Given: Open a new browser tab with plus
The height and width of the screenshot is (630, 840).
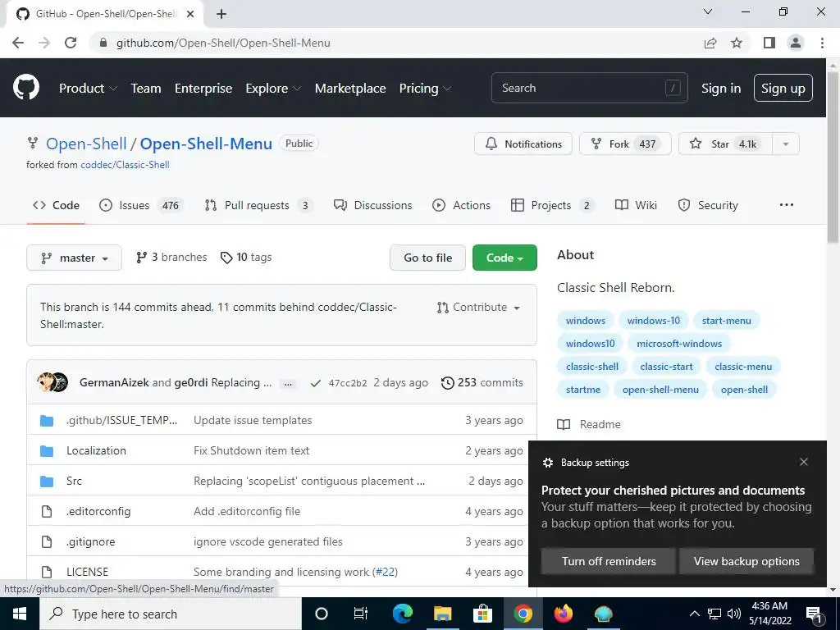Looking at the screenshot, I should (x=221, y=14).
